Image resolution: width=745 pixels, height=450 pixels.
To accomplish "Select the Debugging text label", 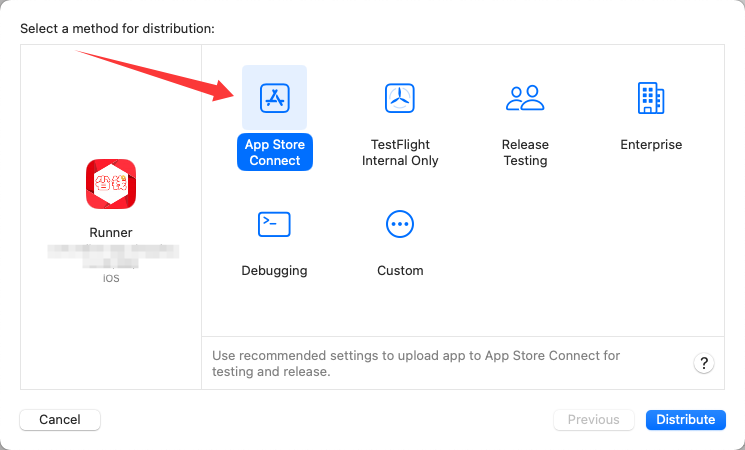I will click(x=274, y=271).
